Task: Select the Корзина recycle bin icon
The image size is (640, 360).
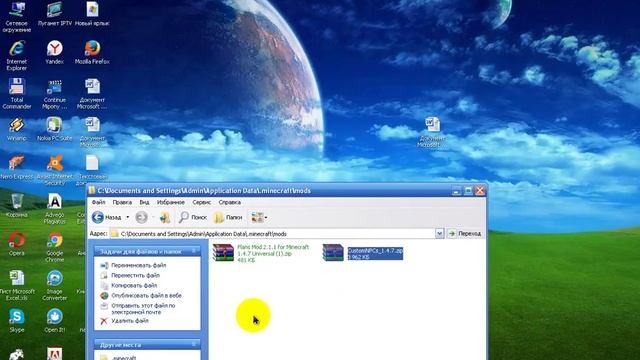Action: (x=17, y=206)
